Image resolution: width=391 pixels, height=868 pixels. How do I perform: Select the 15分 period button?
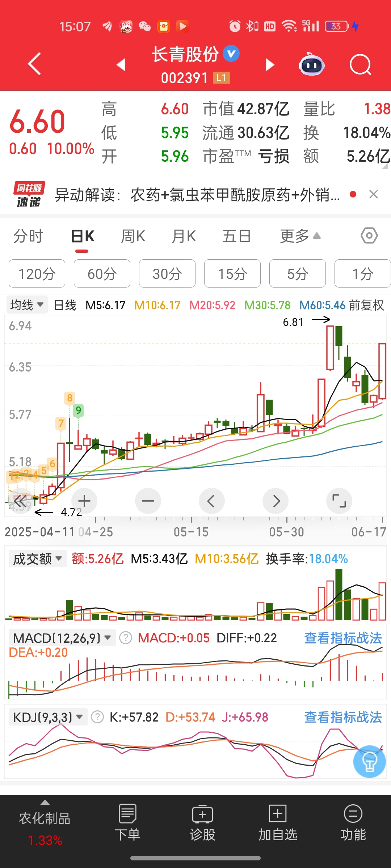click(x=232, y=273)
